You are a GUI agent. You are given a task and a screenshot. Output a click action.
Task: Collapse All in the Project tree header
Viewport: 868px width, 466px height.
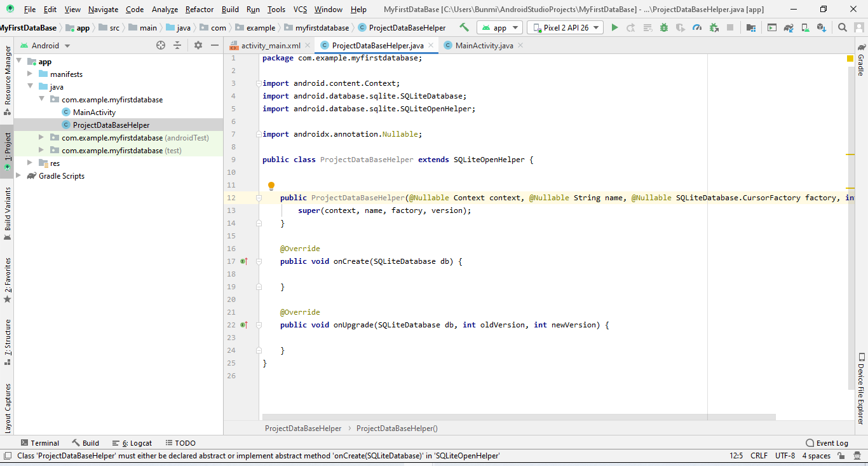pos(177,45)
